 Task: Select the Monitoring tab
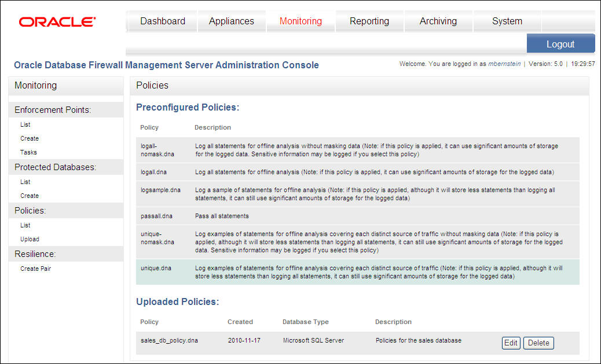[300, 21]
